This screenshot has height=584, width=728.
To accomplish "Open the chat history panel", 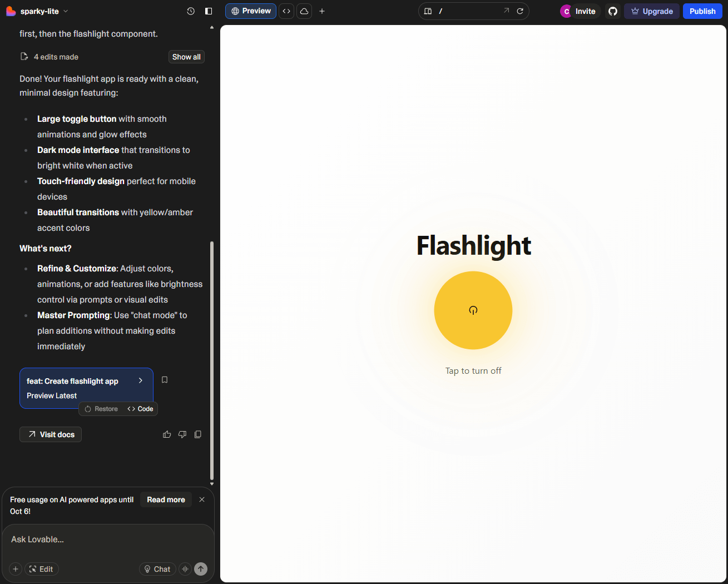I will (x=191, y=11).
